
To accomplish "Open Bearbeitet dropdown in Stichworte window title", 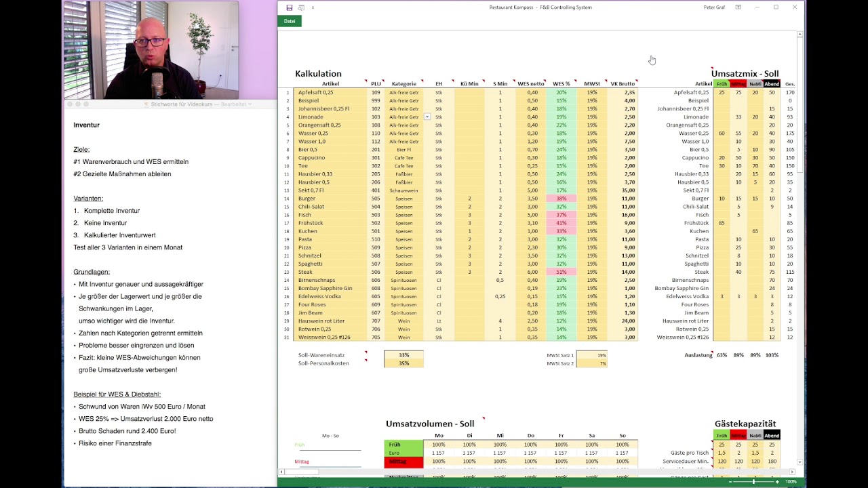I will click(250, 104).
